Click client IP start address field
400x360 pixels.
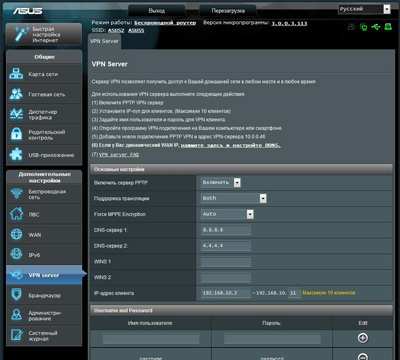coord(226,293)
